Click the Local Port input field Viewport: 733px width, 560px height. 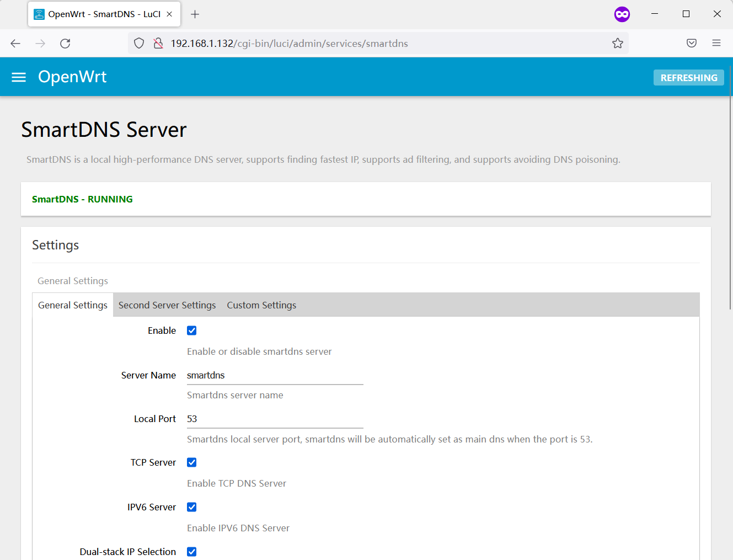275,419
